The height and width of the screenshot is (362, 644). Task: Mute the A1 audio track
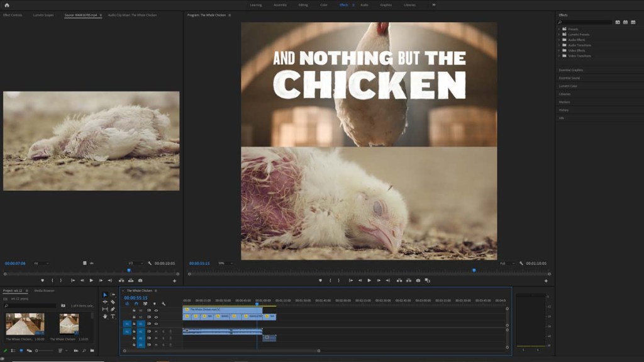pos(156,331)
